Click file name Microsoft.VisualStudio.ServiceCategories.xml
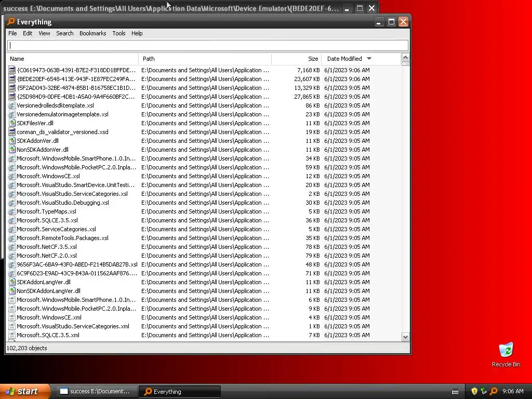 pyautogui.click(x=73, y=326)
